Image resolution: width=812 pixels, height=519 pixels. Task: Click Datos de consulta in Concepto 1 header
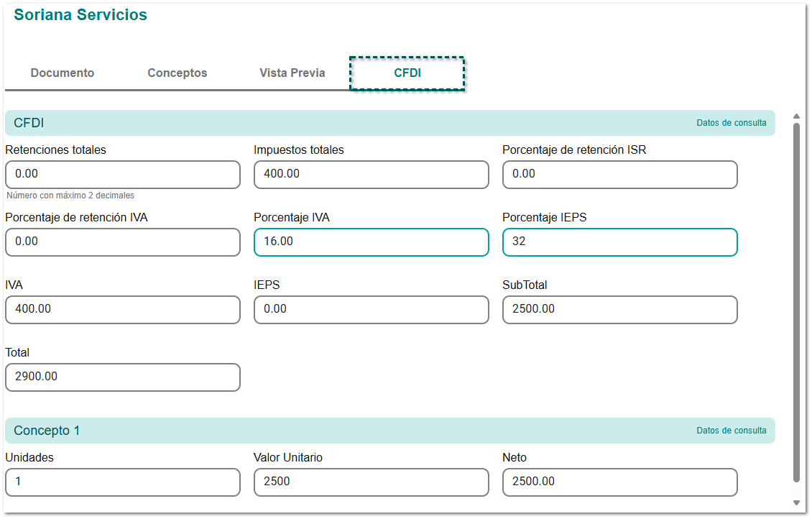tap(731, 431)
